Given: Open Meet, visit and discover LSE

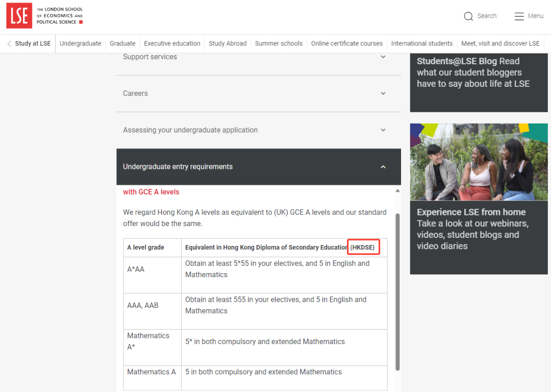Looking at the screenshot, I should pyautogui.click(x=500, y=43).
